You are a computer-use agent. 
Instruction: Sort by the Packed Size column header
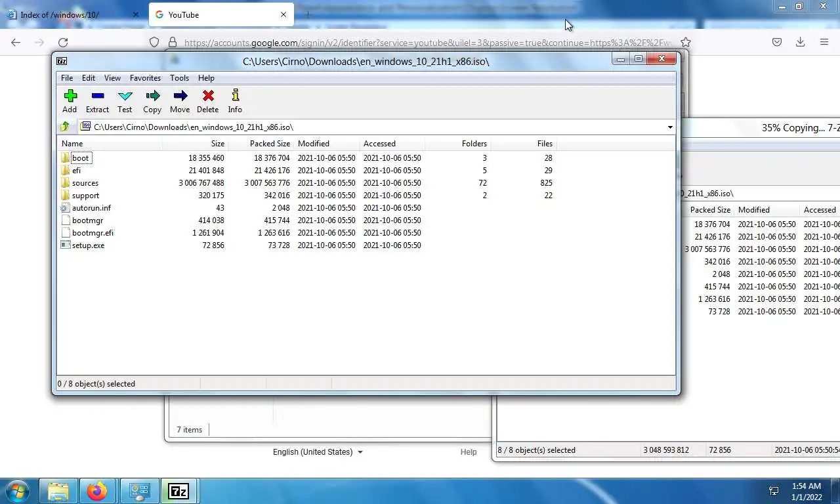pos(261,143)
